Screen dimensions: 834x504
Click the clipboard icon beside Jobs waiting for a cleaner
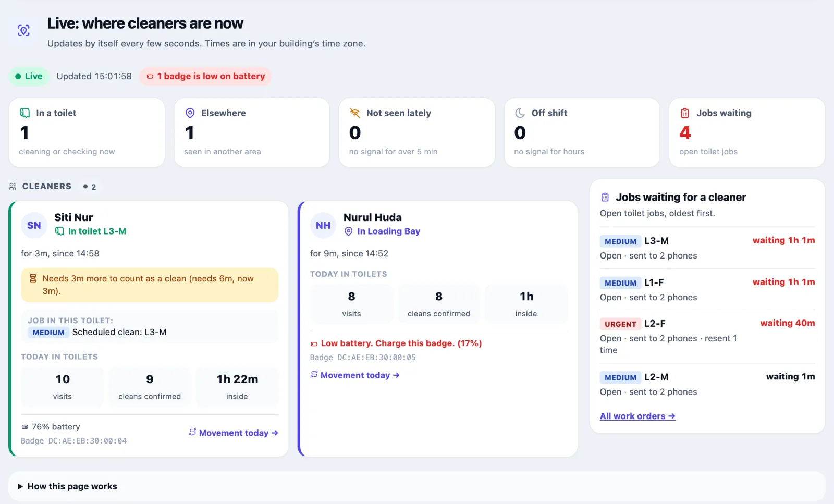pos(605,198)
